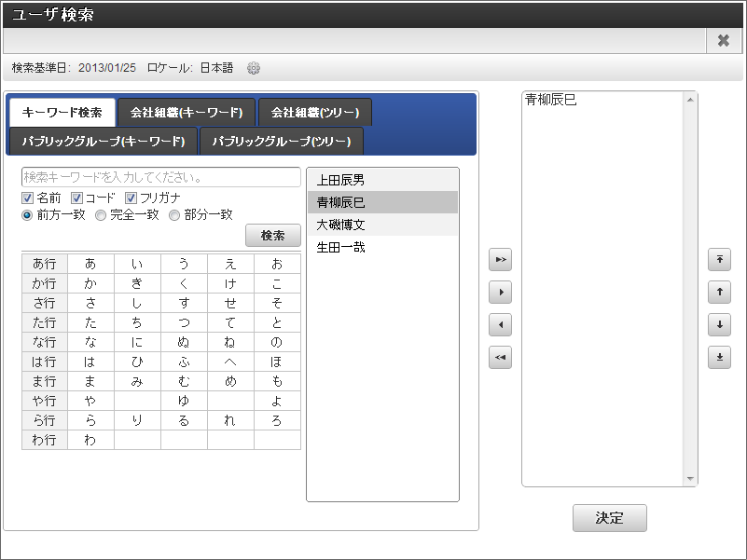This screenshot has height=560, width=747.
Task: Toggle the コード checkbox
Action: click(x=76, y=198)
